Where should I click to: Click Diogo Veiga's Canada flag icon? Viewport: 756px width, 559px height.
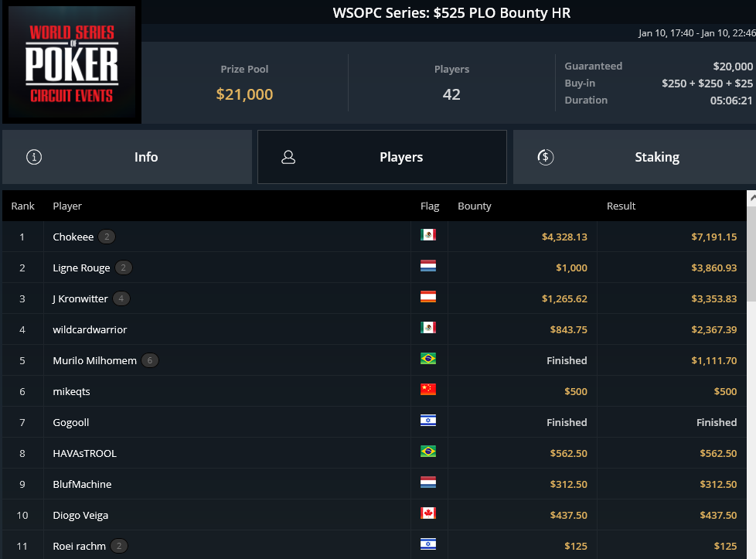tap(427, 513)
